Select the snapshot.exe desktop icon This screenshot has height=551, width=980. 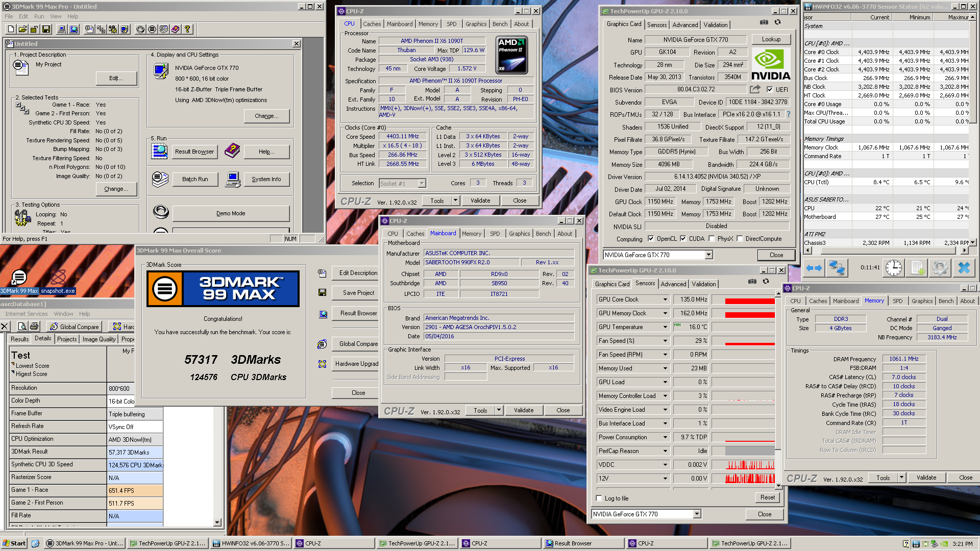point(58,282)
